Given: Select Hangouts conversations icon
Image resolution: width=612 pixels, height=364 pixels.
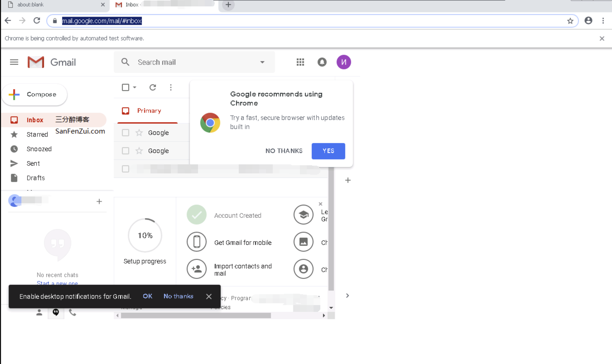Looking at the screenshot, I should [x=56, y=312].
